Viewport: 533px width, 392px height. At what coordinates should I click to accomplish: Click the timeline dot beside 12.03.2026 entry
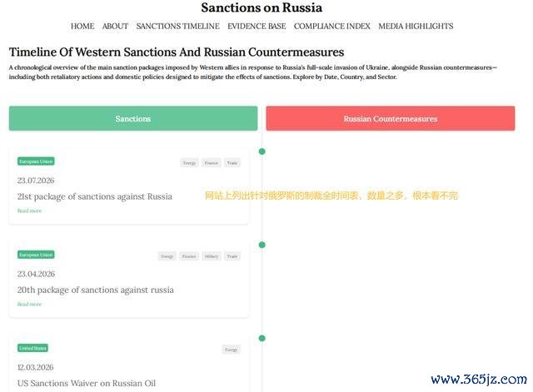(x=262, y=339)
